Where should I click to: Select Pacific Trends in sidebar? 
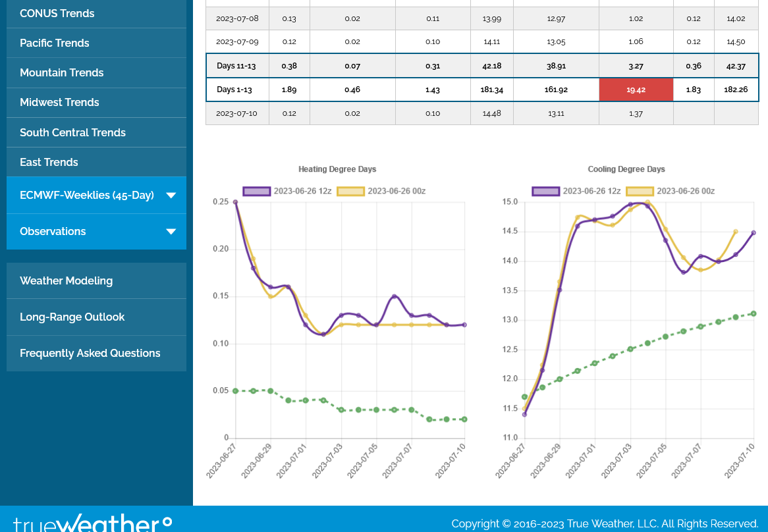click(x=55, y=43)
